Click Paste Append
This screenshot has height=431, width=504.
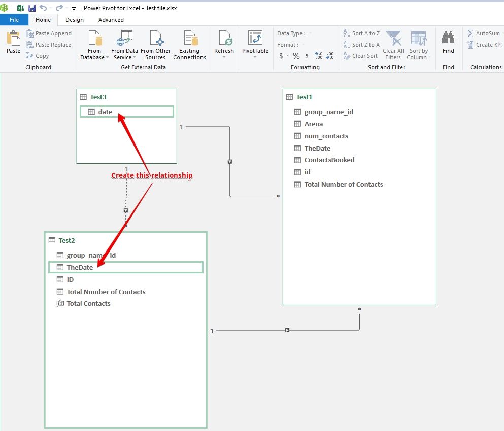click(x=49, y=33)
